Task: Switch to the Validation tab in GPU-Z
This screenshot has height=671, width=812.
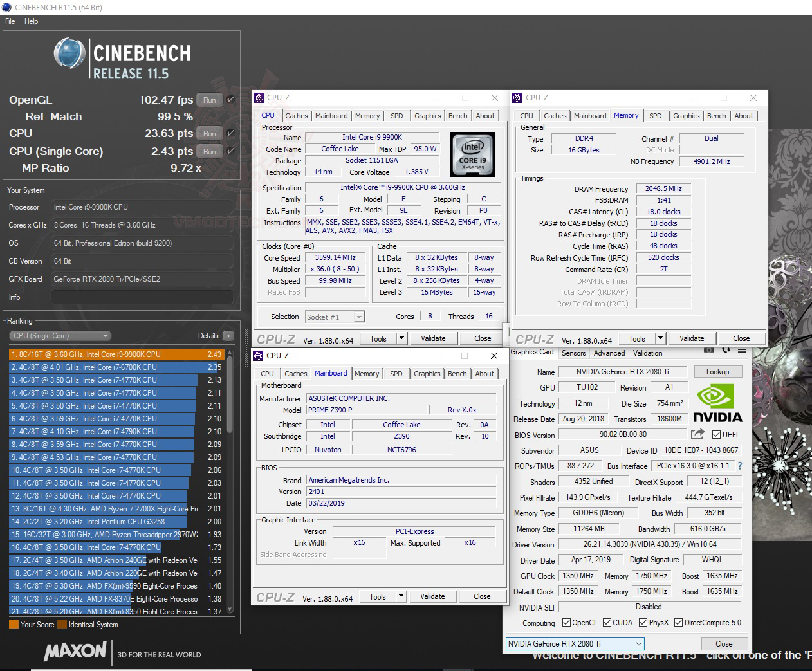Action: pos(647,353)
